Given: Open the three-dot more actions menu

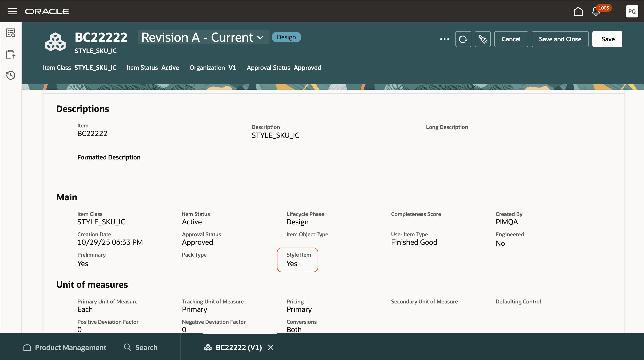Looking at the screenshot, I should click(x=444, y=39).
